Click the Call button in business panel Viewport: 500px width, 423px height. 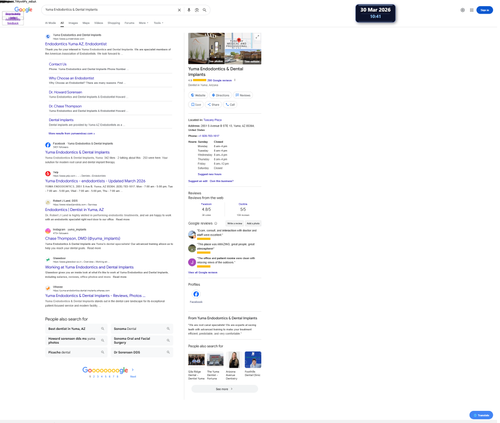coord(230,105)
